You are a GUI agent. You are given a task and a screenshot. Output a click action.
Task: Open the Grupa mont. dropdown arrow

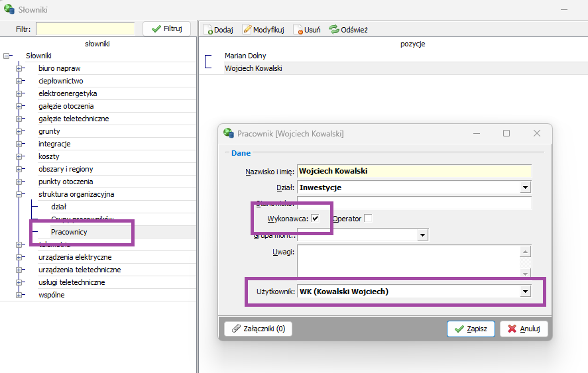click(422, 235)
